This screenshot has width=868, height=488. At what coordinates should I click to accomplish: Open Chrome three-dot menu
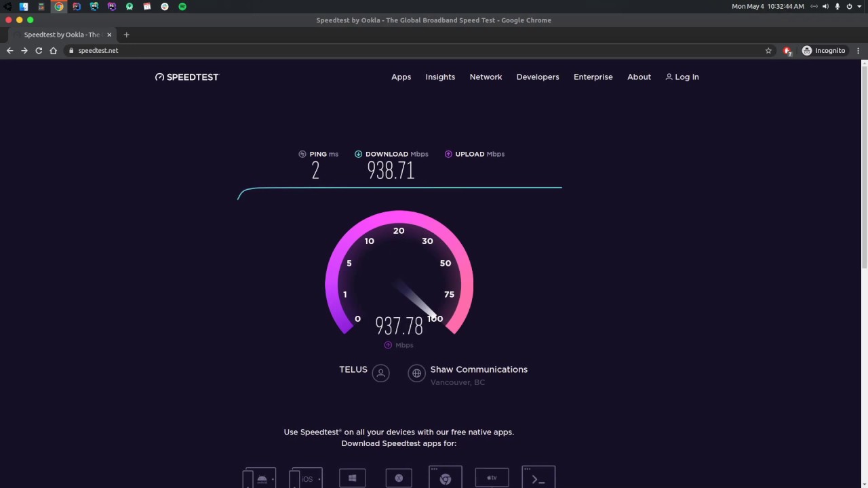(859, 51)
